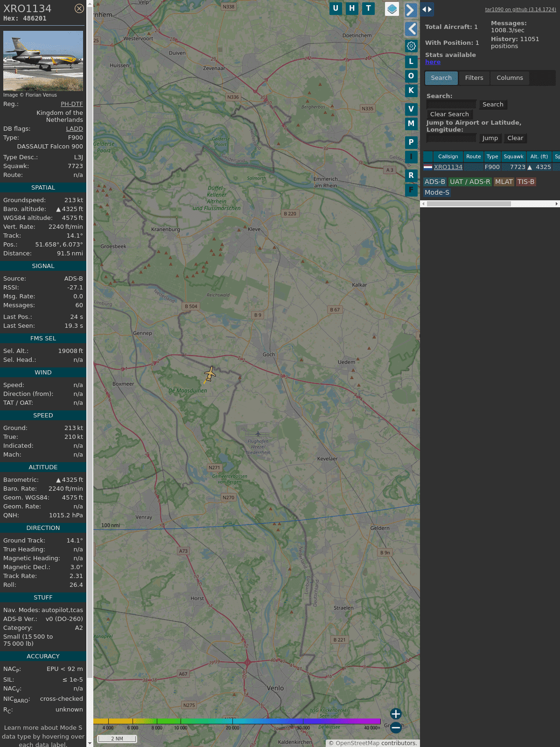
Task: Click the scroll-right arrow of table scrollbar
Action: click(557, 204)
